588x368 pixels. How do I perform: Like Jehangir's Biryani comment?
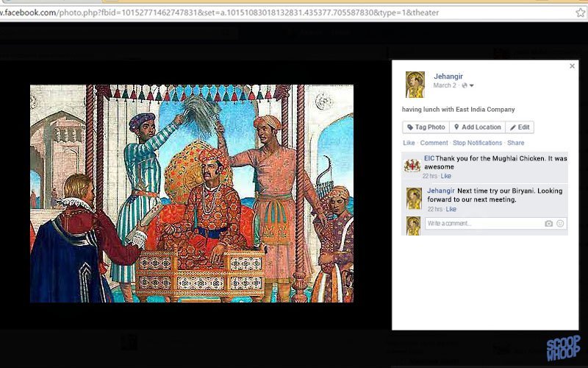(451, 209)
